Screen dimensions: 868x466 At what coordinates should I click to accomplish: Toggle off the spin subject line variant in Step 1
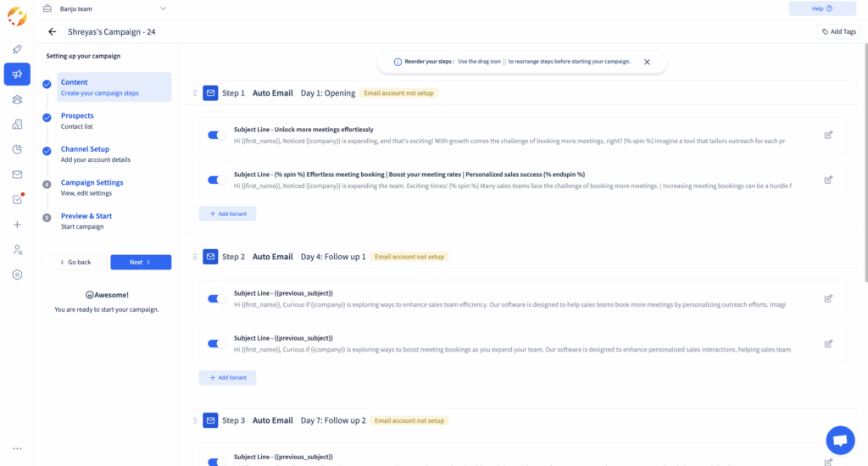[217, 180]
